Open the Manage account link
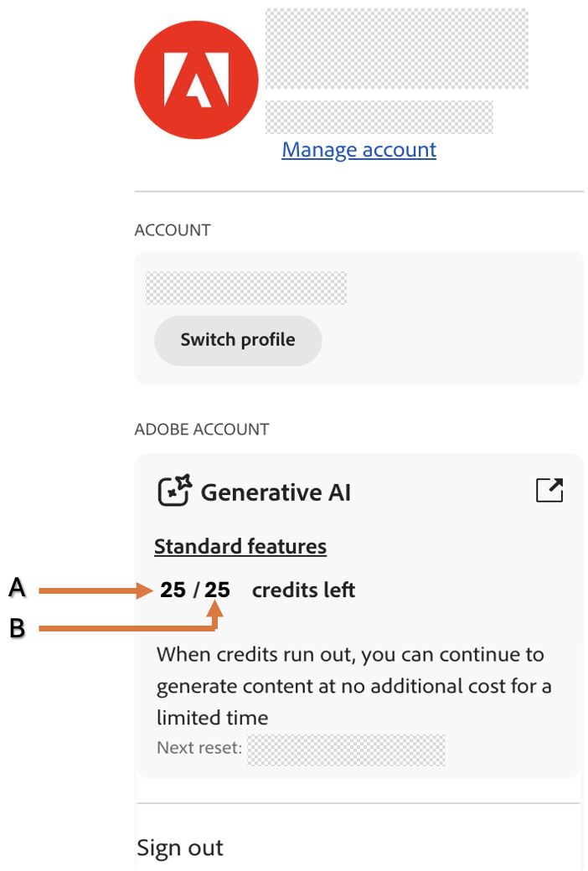The width and height of the screenshot is (588, 871). [x=358, y=150]
